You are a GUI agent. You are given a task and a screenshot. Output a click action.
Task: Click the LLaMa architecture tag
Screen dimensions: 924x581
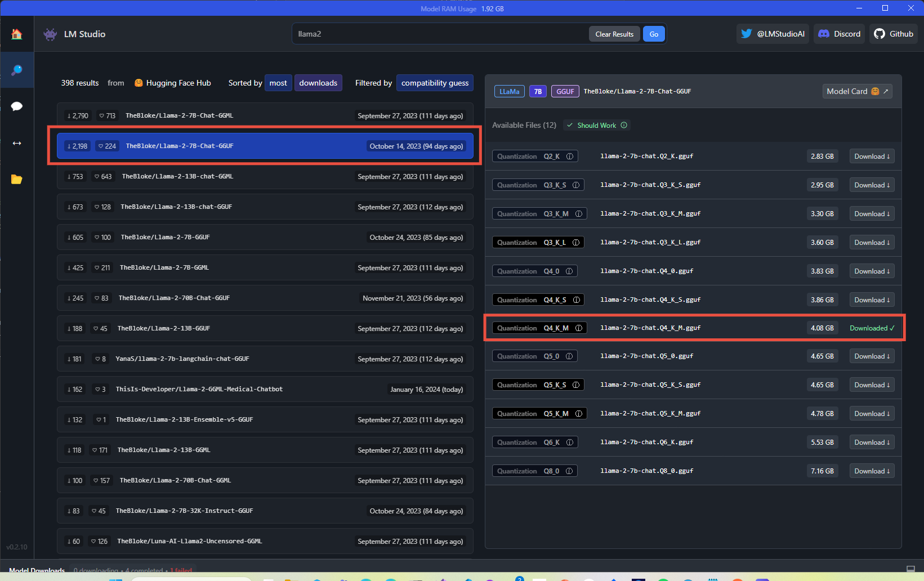coord(509,91)
